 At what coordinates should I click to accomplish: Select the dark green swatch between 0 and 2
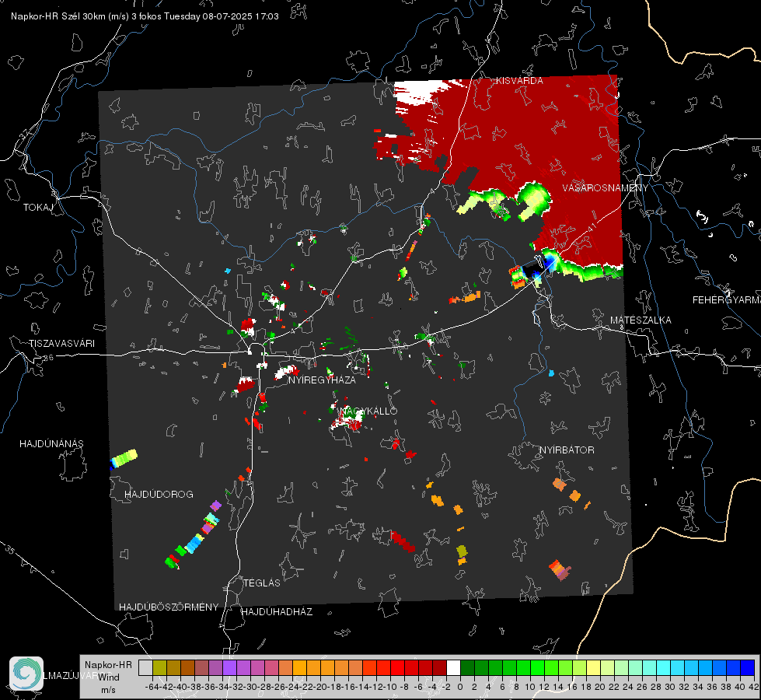point(467,667)
